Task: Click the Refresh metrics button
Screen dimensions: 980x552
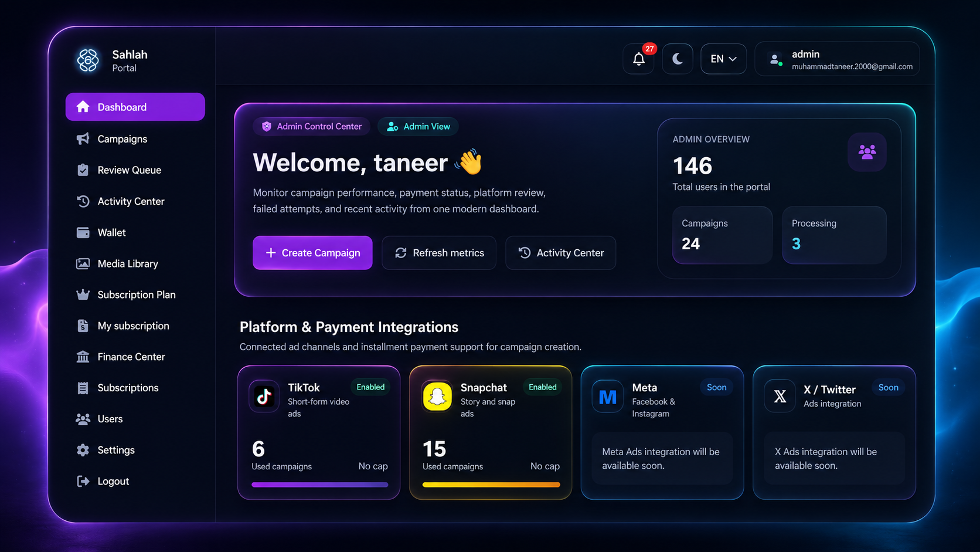Action: coord(439,253)
